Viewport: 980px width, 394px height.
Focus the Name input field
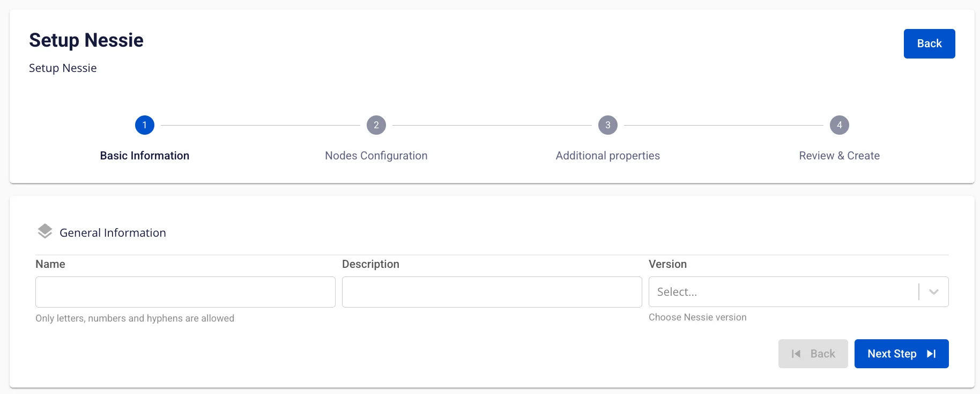coord(185,292)
